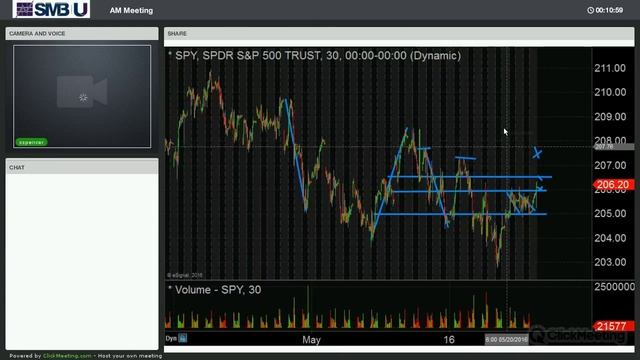Screen dimensions: 640x360
Task: Click the 16 date label on the time axis
Action: (x=449, y=340)
